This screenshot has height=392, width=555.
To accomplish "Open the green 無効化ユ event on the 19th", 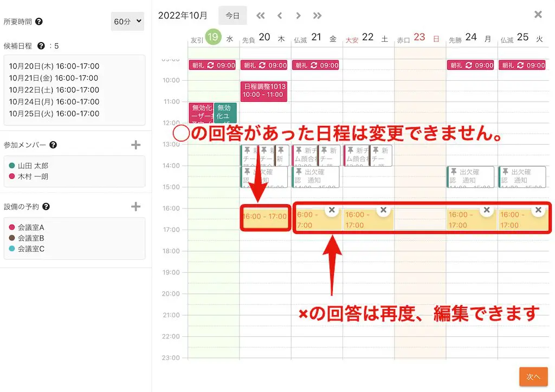I will pyautogui.click(x=225, y=113).
